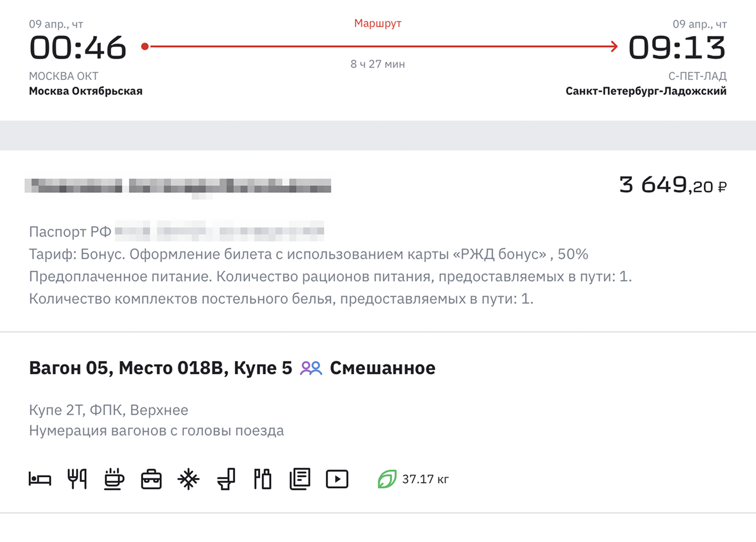Click the mixed compartment people icon
The width and height of the screenshot is (756, 542).
tap(311, 368)
